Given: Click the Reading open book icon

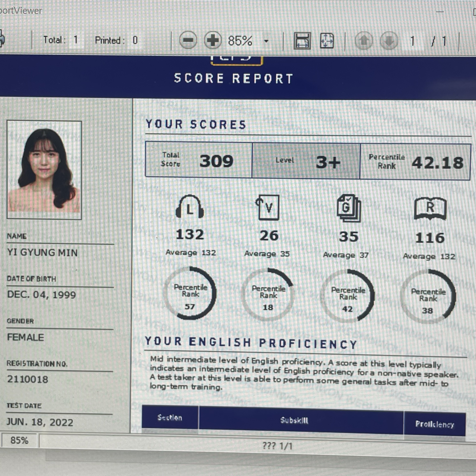Looking at the screenshot, I should pyautogui.click(x=430, y=208).
